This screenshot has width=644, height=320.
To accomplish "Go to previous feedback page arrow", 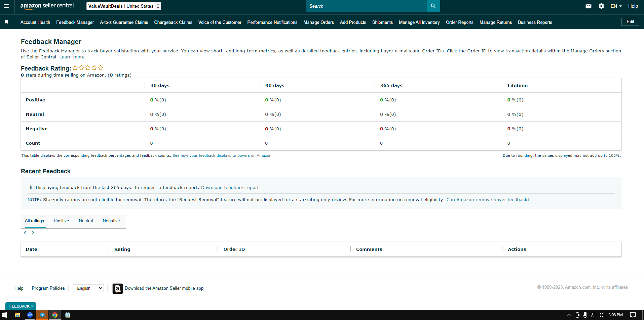I will 25,233.
